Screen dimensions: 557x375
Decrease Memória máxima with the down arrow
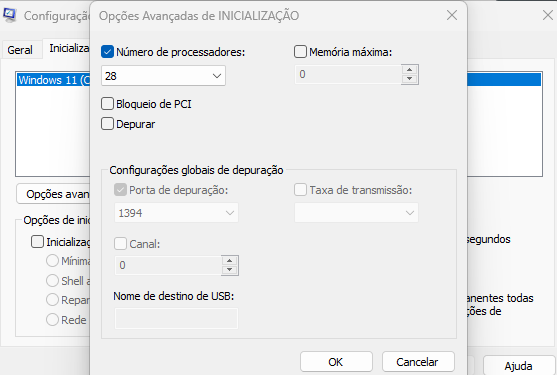pyautogui.click(x=410, y=79)
